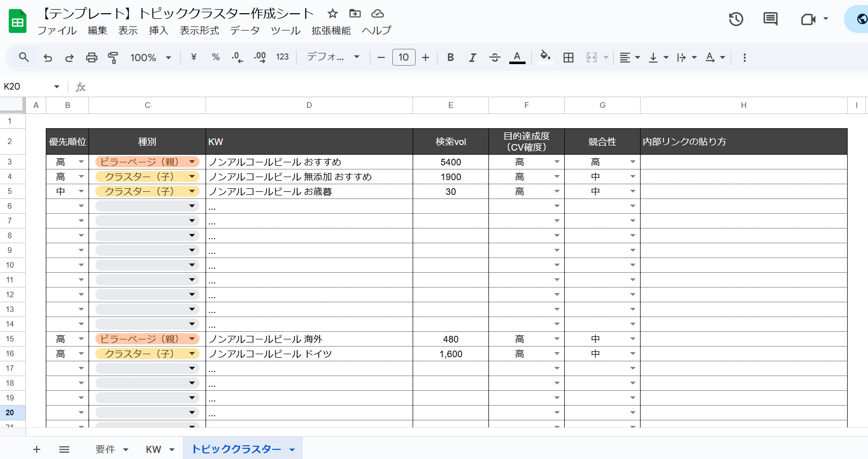The height and width of the screenshot is (459, 868).
Task: Click the font size field
Action: [x=403, y=58]
